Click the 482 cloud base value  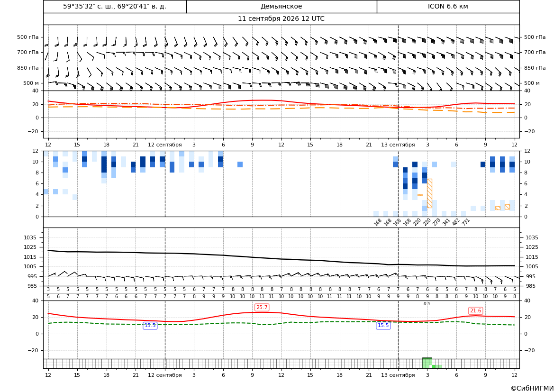(456, 222)
